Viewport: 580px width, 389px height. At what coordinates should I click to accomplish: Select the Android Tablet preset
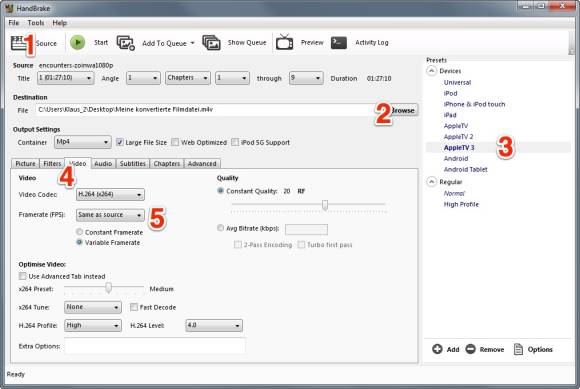coord(465,169)
